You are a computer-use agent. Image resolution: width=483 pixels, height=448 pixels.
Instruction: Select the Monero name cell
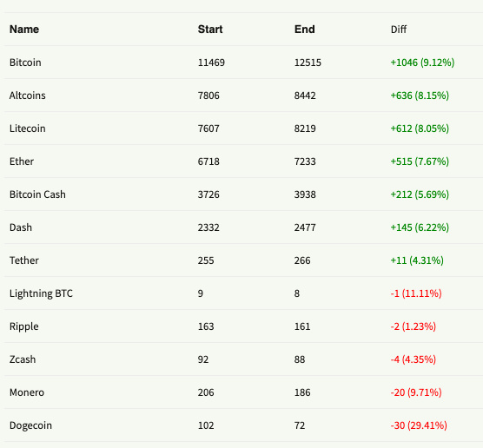(27, 392)
